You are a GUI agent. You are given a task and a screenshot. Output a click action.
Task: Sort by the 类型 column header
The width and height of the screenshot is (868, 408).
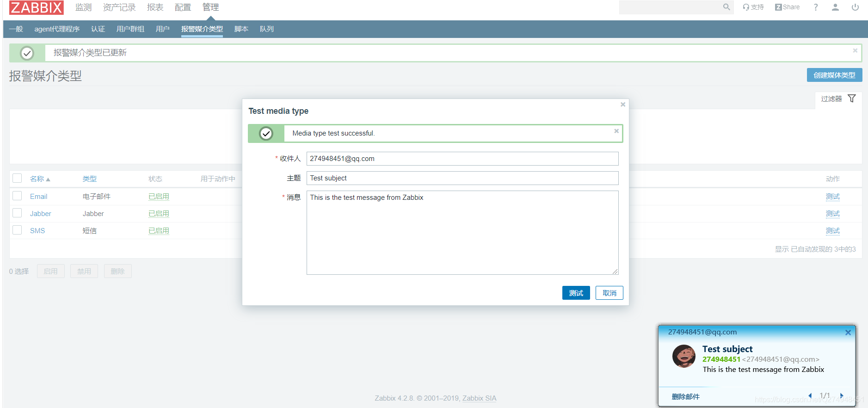coord(90,179)
